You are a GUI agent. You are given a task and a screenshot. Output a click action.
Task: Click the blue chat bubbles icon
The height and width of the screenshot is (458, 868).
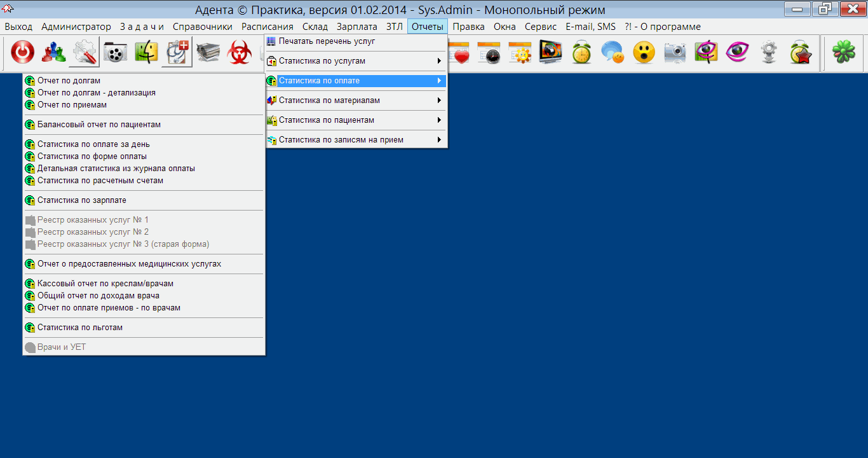click(x=613, y=52)
